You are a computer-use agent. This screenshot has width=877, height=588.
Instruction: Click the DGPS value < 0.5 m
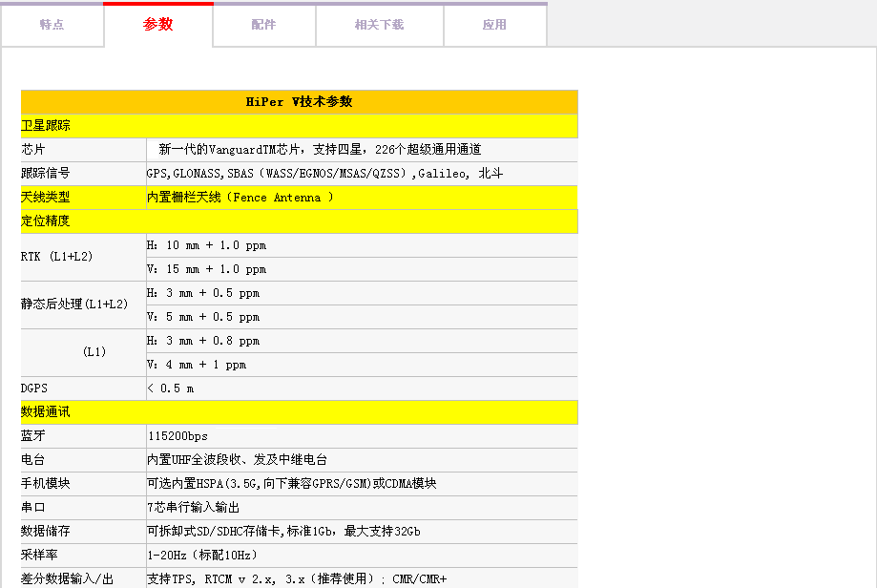171,388
